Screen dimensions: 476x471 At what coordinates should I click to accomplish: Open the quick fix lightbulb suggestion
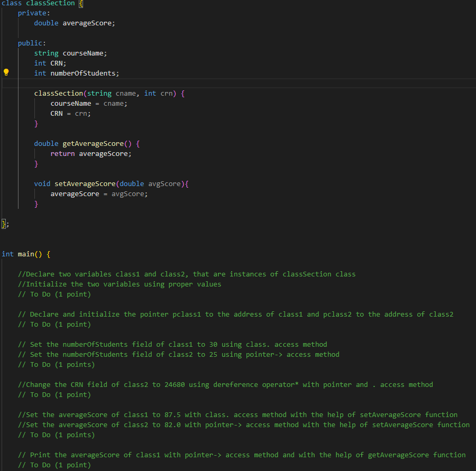tap(5, 73)
